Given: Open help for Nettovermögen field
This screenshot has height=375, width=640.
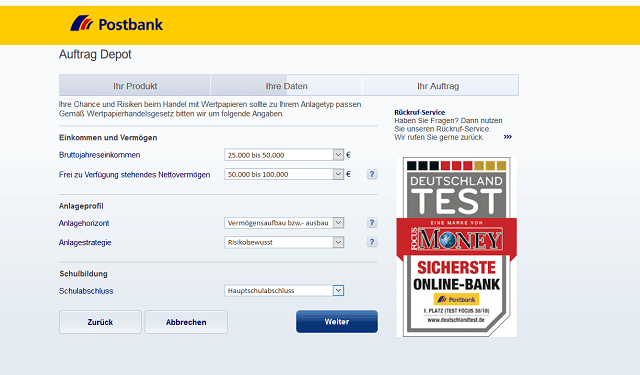Looking at the screenshot, I should click(372, 174).
